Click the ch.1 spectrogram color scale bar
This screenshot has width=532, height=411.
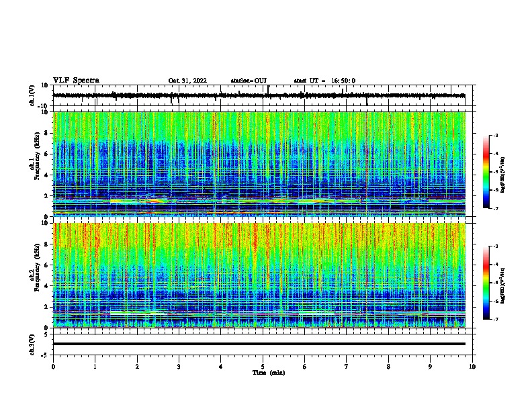(486, 172)
